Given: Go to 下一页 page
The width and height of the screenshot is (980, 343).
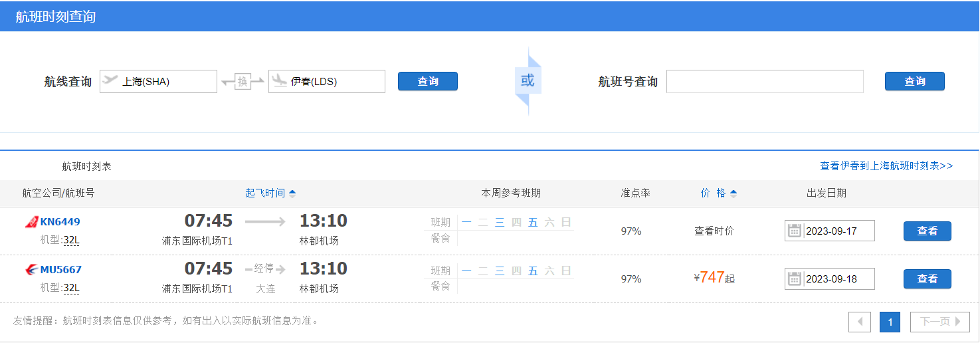Looking at the screenshot, I should (x=940, y=322).
